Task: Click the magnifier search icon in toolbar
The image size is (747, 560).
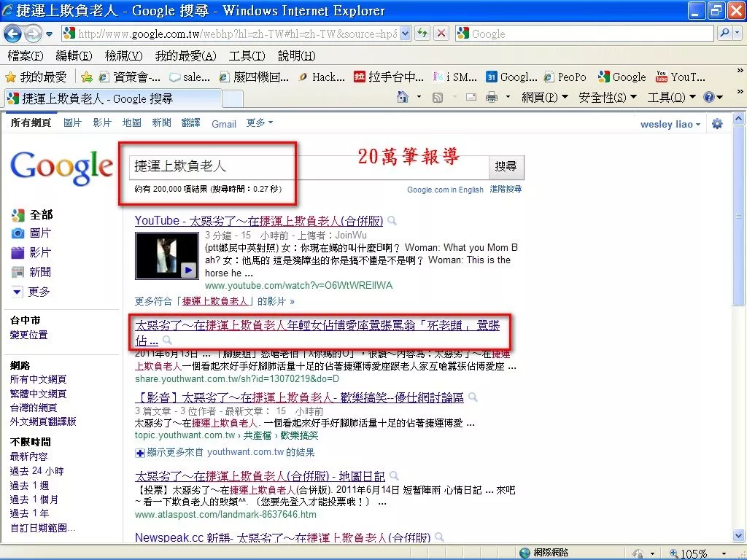Action: click(x=724, y=34)
